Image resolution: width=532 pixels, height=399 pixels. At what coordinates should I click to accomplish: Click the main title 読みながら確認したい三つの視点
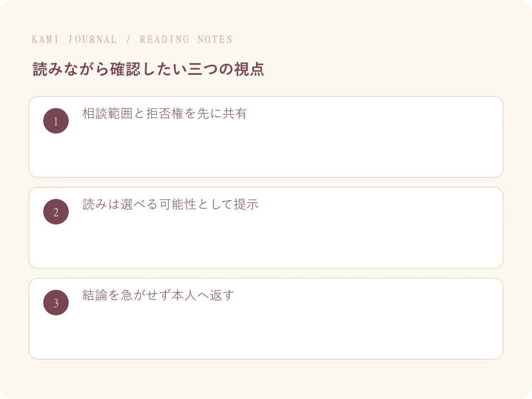pyautogui.click(x=149, y=69)
